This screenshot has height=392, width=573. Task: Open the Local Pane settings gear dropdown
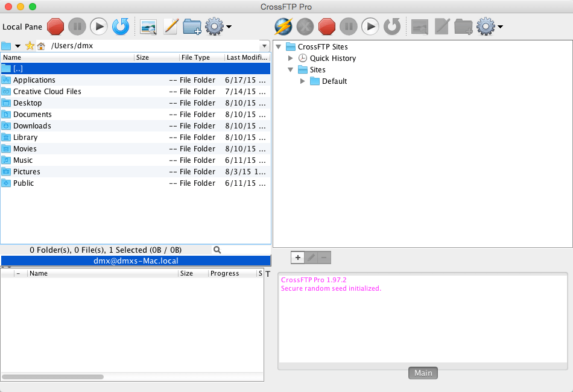click(218, 27)
